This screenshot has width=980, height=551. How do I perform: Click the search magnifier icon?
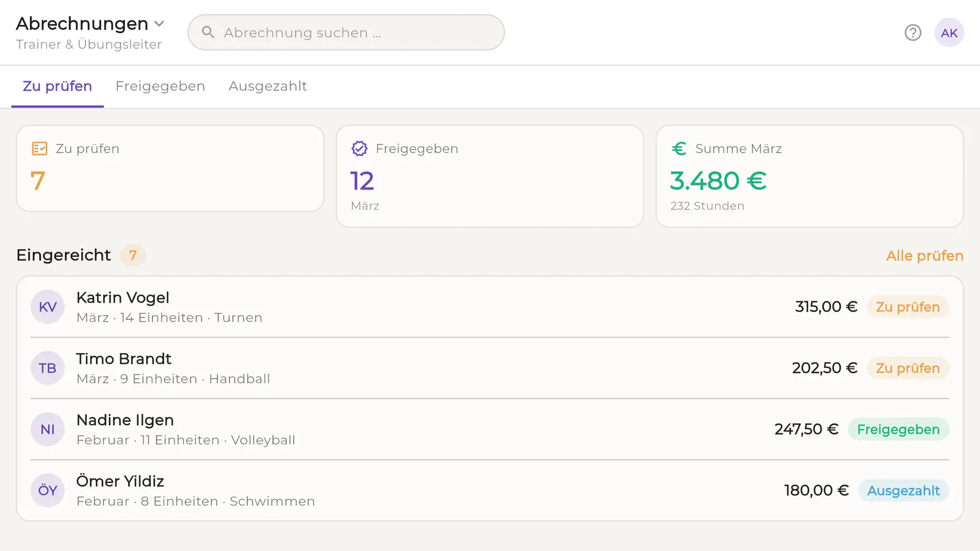[208, 32]
